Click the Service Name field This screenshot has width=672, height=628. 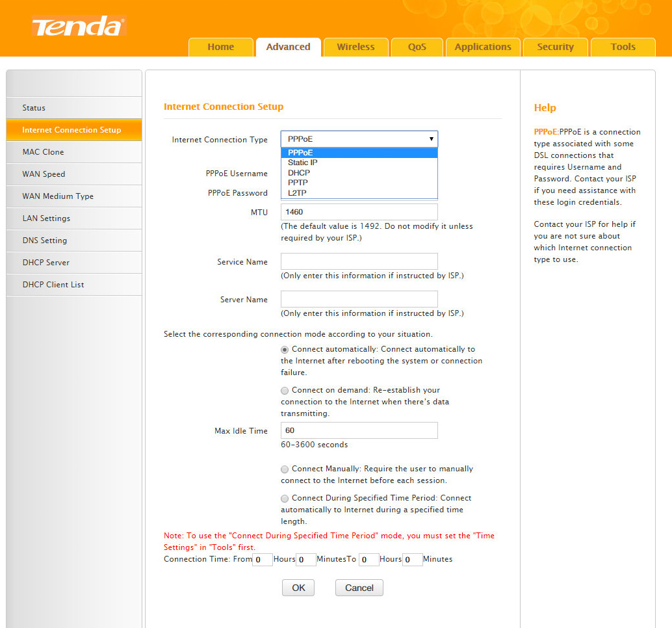tap(359, 261)
